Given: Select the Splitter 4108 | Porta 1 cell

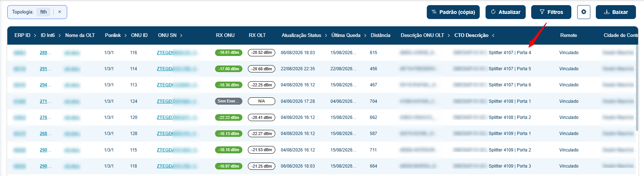Looking at the screenshot, I should click(510, 101).
